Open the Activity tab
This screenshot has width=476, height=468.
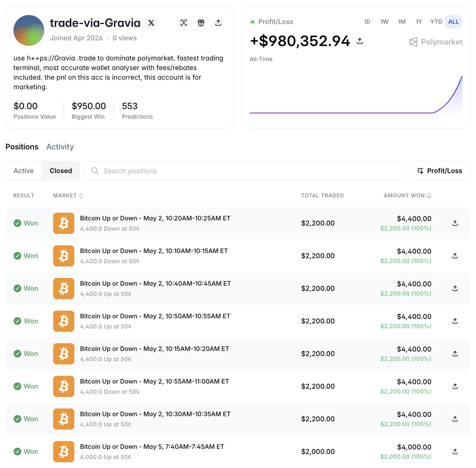tap(60, 147)
